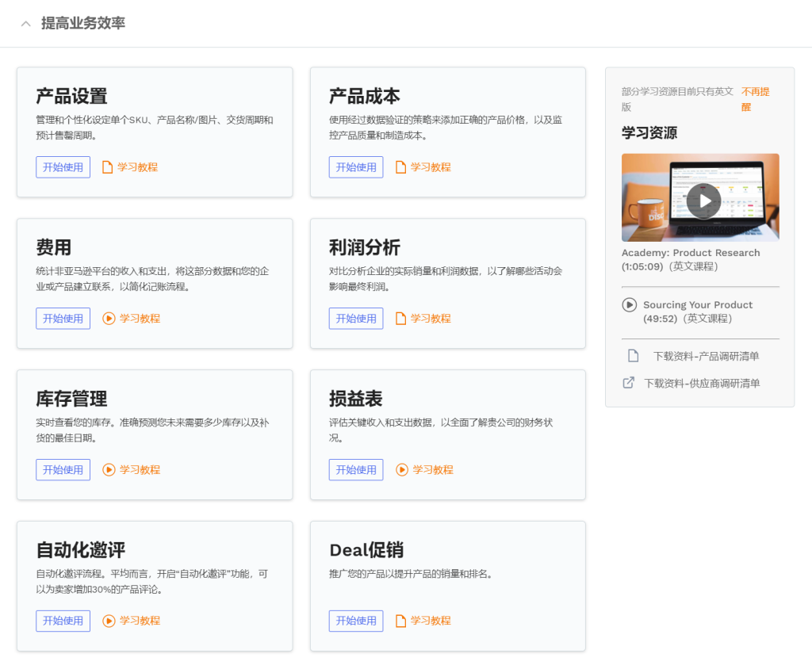Click 开始使用 on the 产品设置 card
This screenshot has width=812, height=669.
pos(63,166)
